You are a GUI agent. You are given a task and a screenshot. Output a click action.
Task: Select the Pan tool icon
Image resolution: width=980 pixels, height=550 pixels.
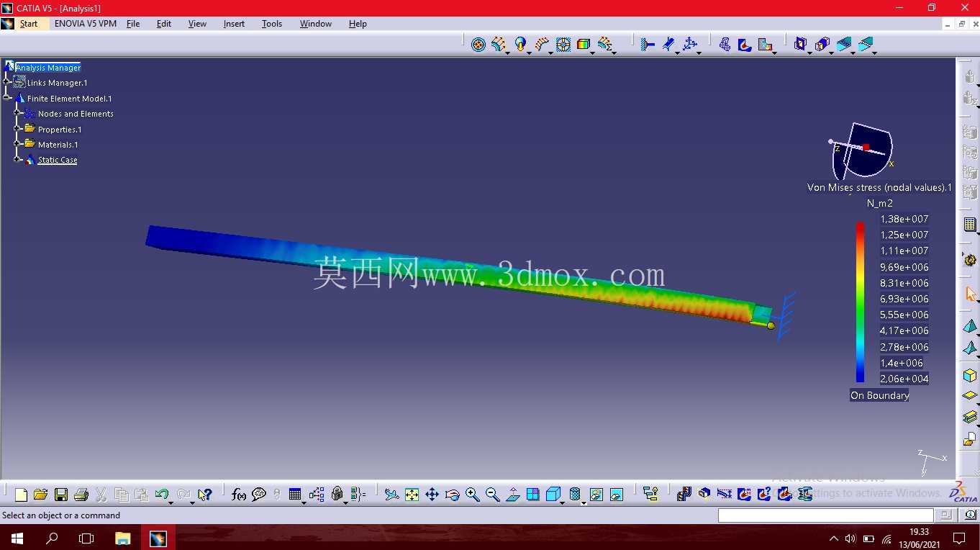432,495
